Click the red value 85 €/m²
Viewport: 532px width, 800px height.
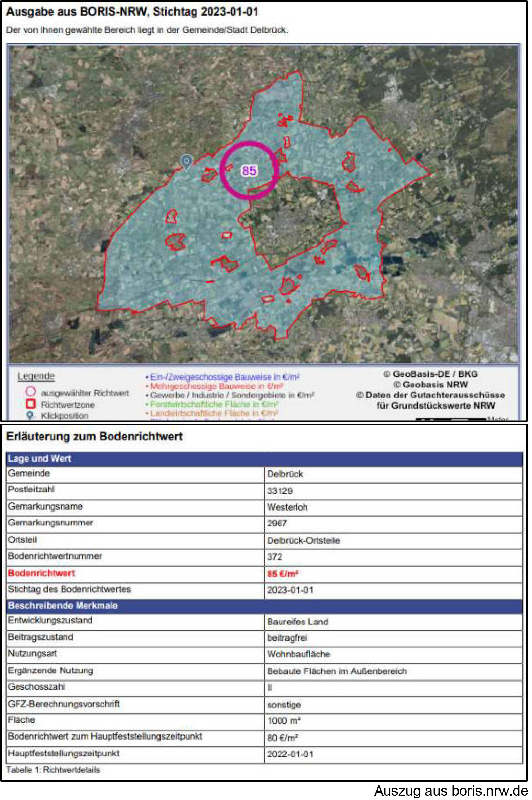pyautogui.click(x=283, y=574)
